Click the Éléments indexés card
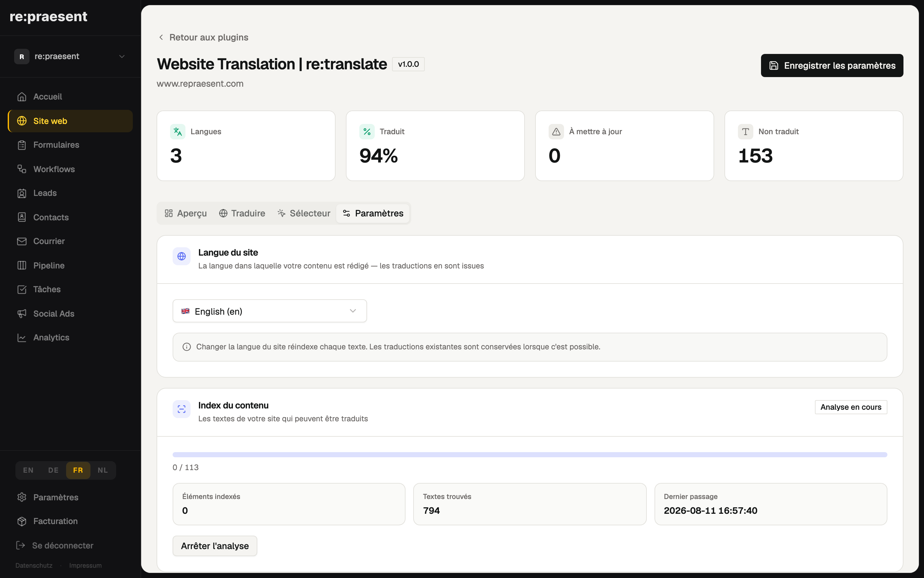The height and width of the screenshot is (578, 924). coord(289,504)
